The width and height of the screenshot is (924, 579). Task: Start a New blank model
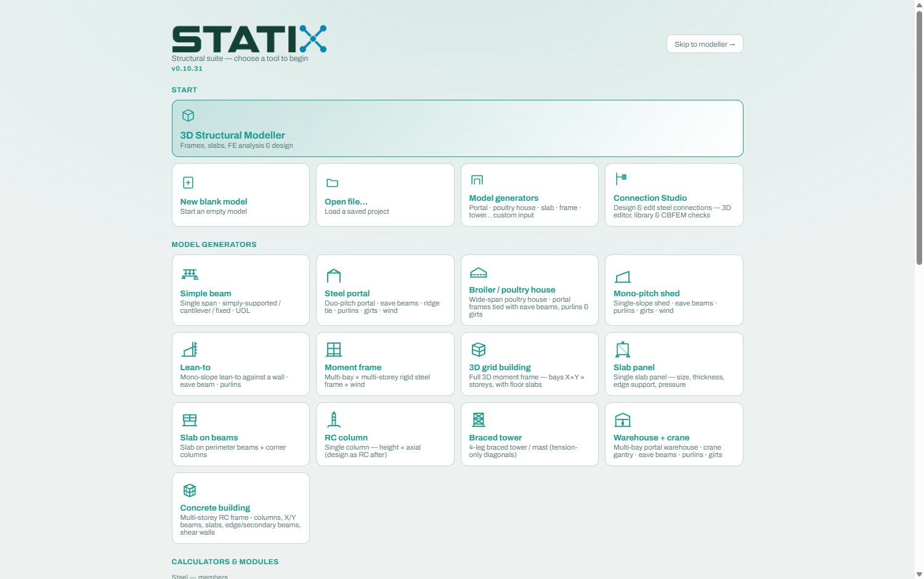point(213,201)
